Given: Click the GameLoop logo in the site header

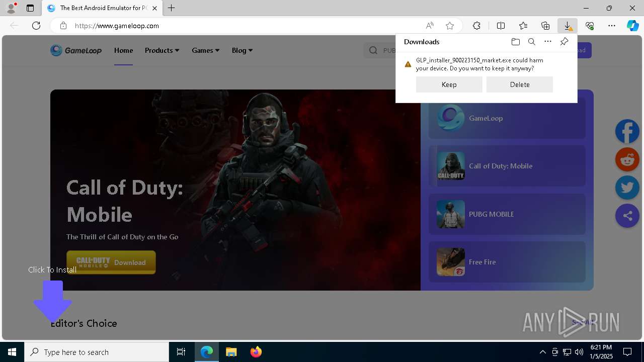Looking at the screenshot, I should (76, 50).
